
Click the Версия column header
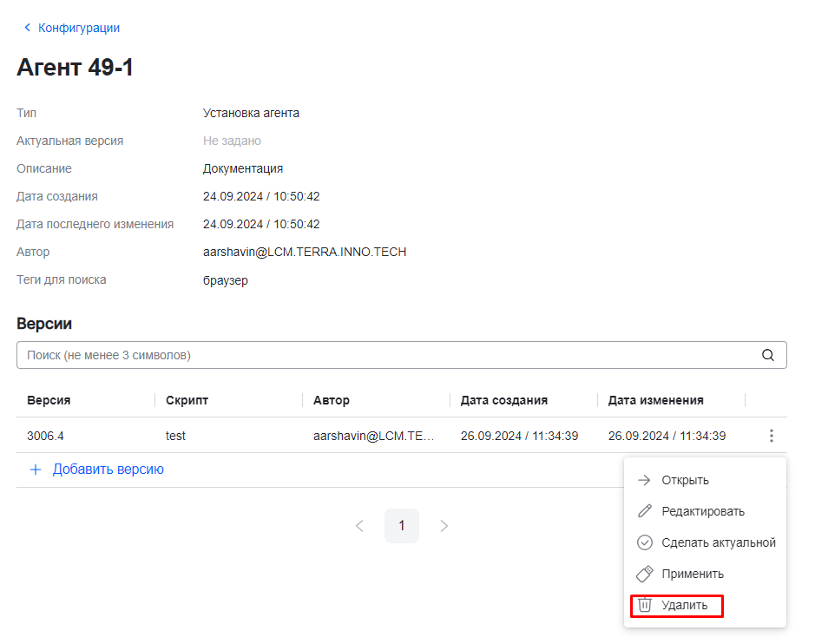coord(49,400)
